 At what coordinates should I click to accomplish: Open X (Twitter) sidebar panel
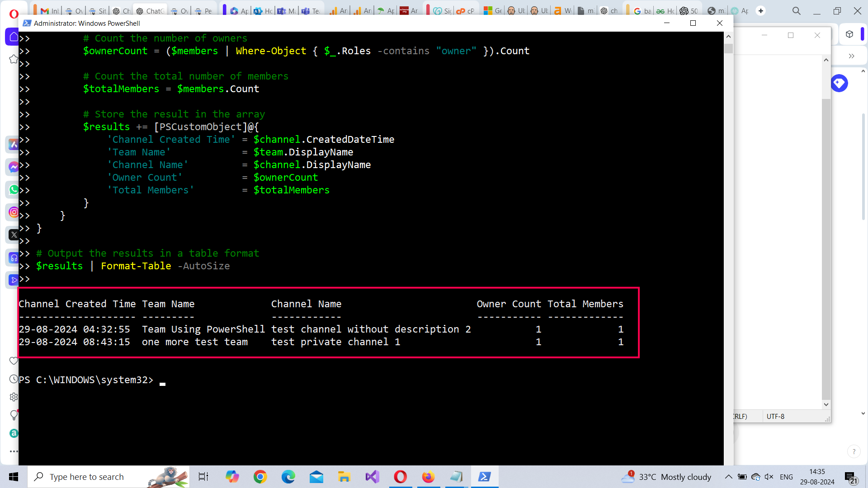tap(14, 235)
